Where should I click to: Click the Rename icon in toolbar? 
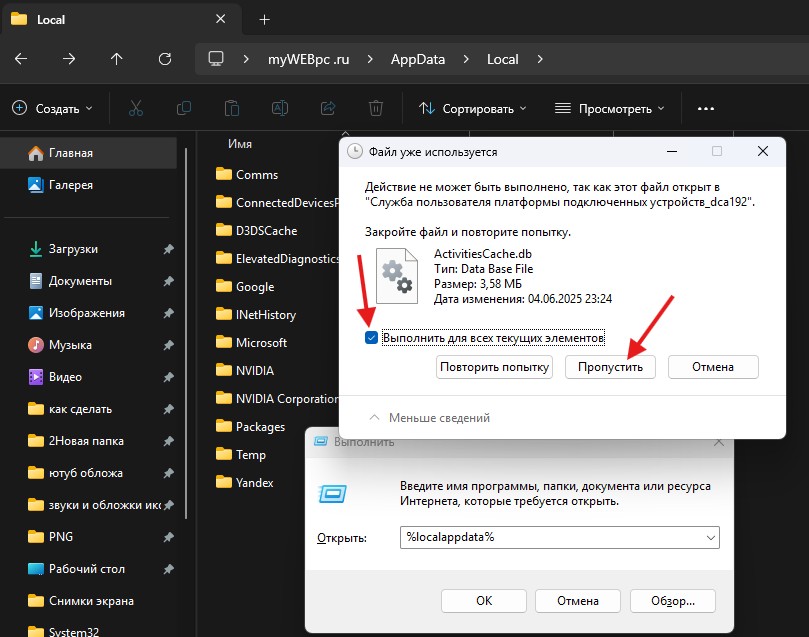[280, 108]
